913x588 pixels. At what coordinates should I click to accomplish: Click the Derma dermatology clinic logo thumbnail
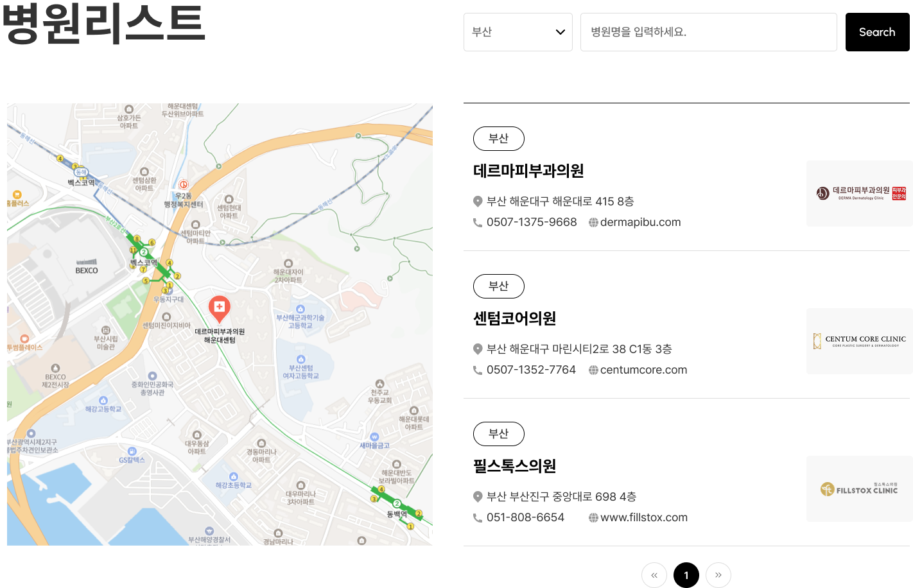click(x=859, y=193)
